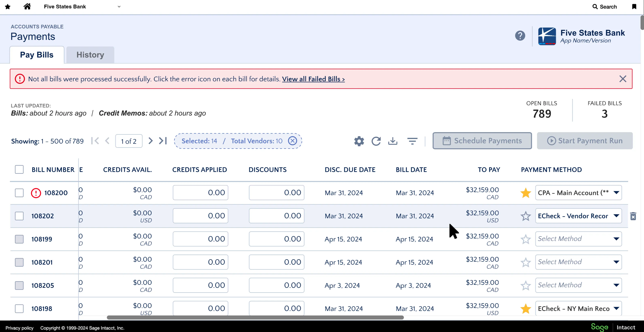Viewport: 644px width, 332px height.
Task: Select the Pay Bills tab
Action: 37,55
